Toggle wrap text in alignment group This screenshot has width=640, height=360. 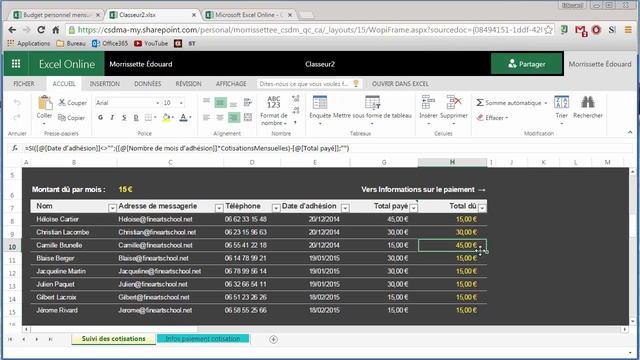coord(247,102)
